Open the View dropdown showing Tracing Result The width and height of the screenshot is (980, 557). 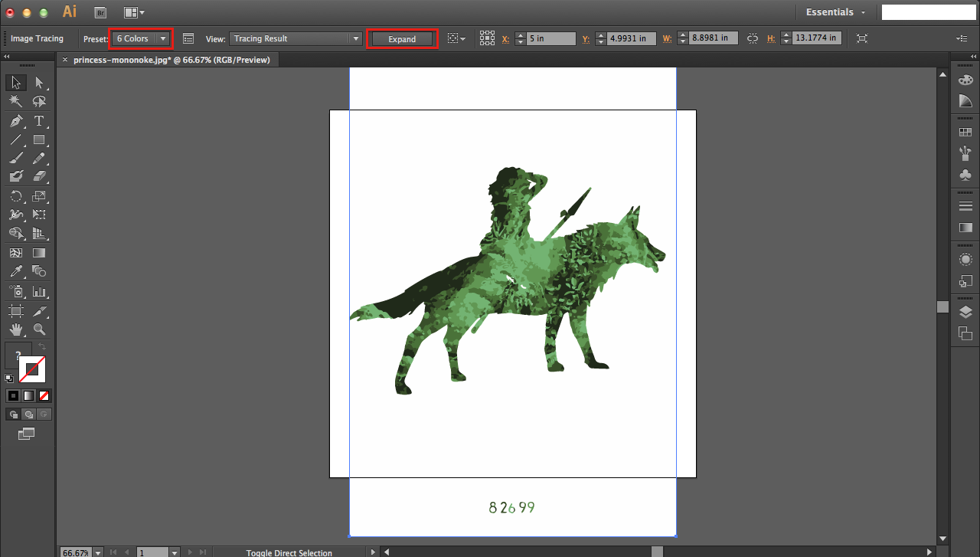coord(295,38)
